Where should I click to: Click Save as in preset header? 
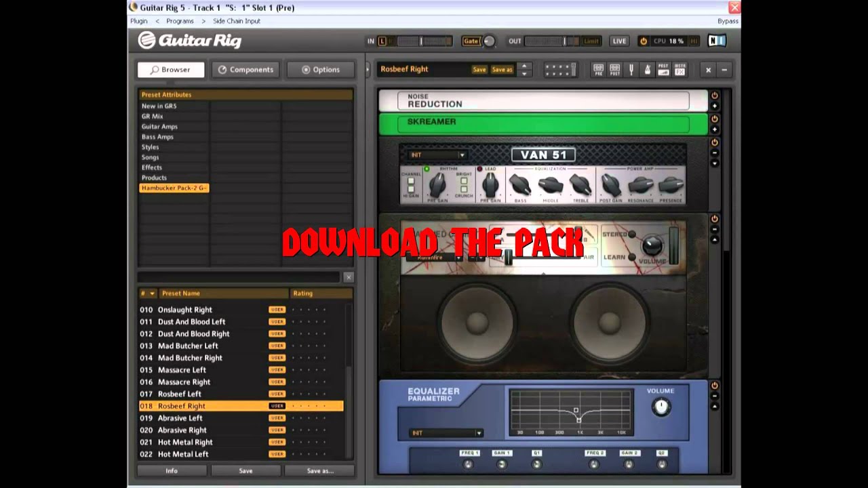pos(502,70)
